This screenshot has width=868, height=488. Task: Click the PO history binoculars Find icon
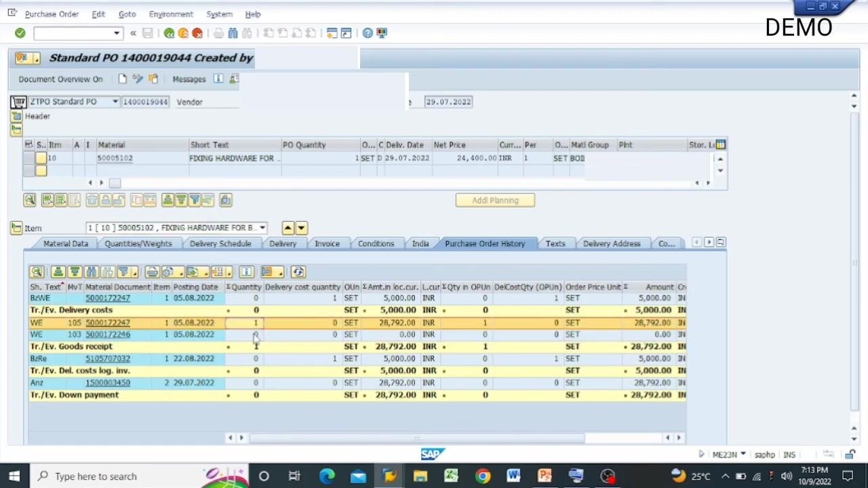point(92,272)
